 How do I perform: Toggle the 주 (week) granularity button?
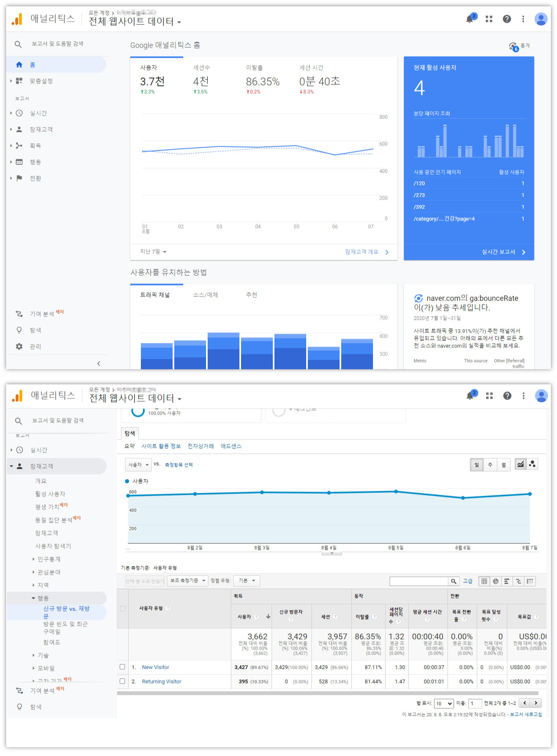pos(490,465)
